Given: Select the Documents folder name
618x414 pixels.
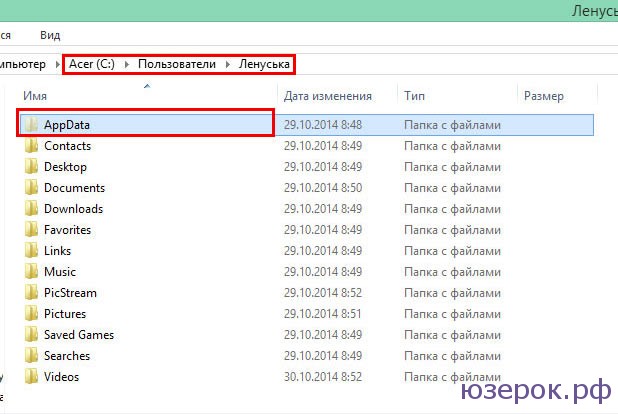Looking at the screenshot, I should click(74, 188).
